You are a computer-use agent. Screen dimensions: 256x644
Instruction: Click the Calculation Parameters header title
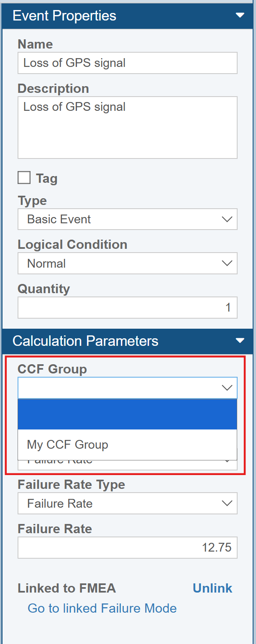85,341
